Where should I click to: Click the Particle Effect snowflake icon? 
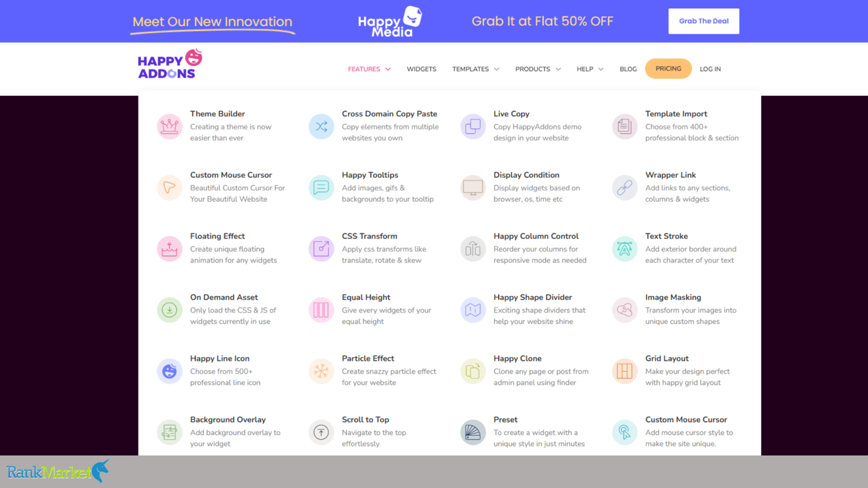(x=322, y=371)
